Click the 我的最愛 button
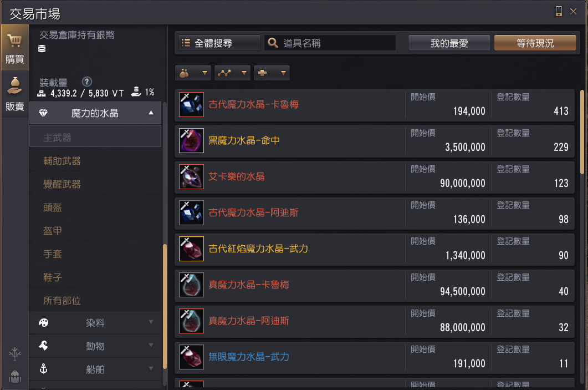This screenshot has width=588, height=390. point(449,43)
